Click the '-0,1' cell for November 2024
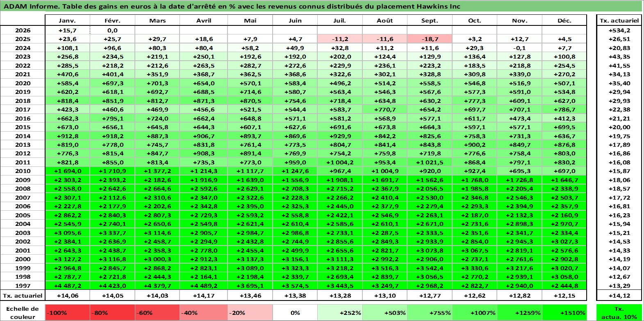This screenshot has height=321, width=644. point(520,48)
